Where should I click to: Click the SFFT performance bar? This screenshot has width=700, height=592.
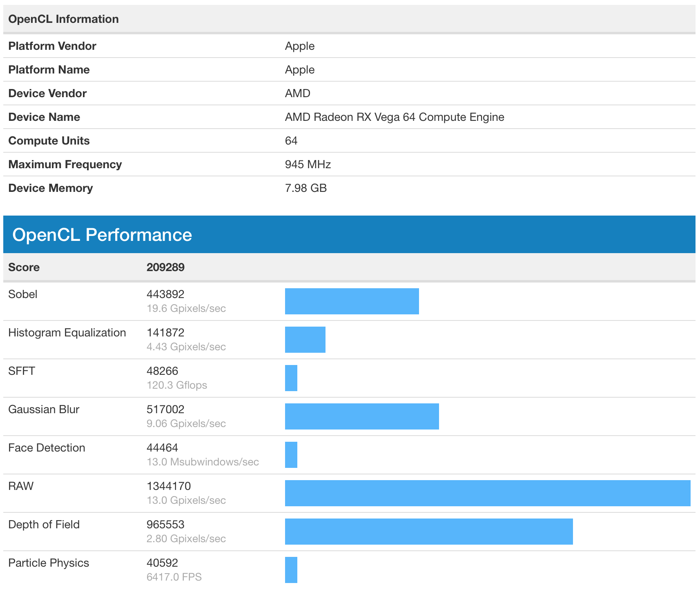(x=291, y=378)
